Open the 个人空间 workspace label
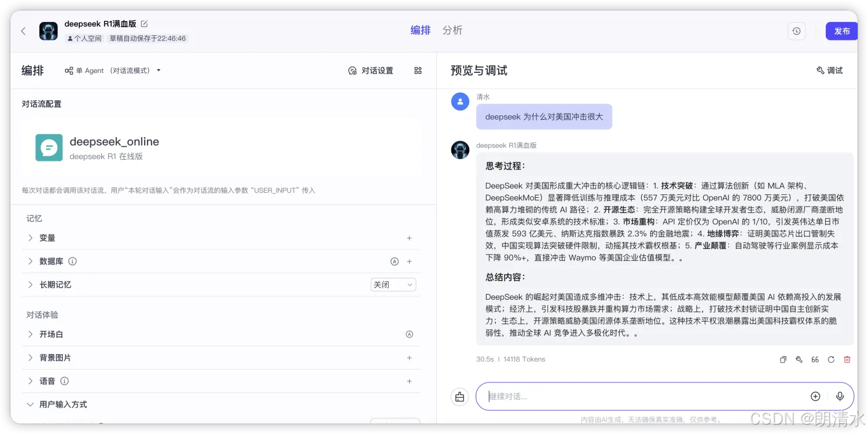868x434 pixels. [x=85, y=38]
